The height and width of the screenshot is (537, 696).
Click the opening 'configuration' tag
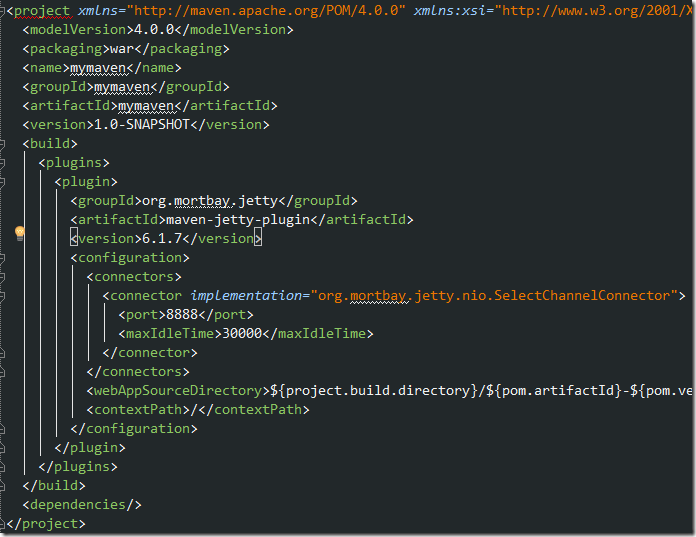(x=130, y=258)
